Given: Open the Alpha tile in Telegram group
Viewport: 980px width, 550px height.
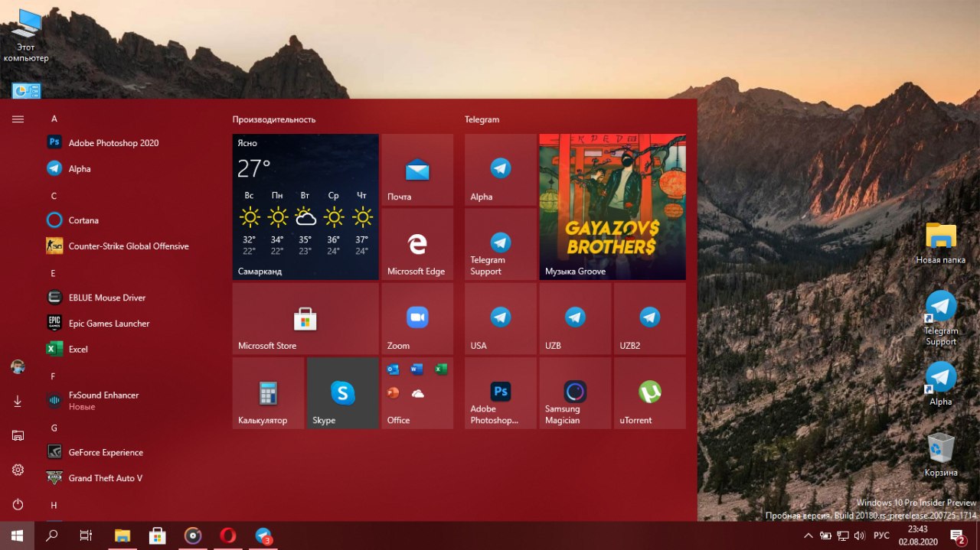Looking at the screenshot, I should coord(501,170).
